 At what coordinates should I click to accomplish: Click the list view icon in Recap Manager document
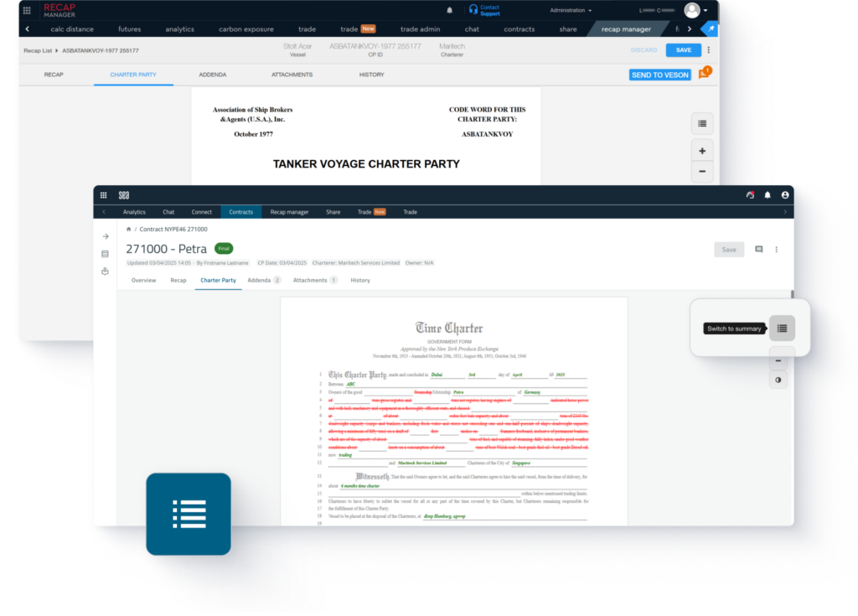(x=702, y=124)
